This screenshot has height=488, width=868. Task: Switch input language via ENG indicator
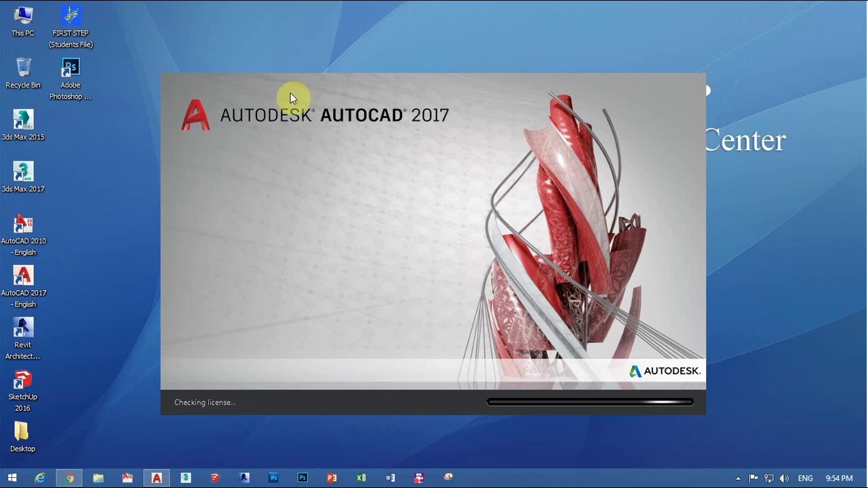coord(805,479)
